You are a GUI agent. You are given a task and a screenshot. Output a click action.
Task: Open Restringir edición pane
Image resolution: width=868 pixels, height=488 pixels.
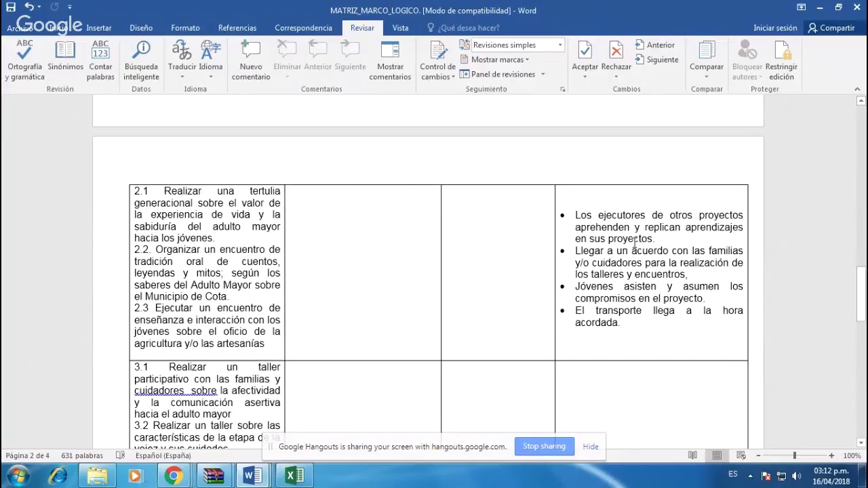(x=781, y=60)
